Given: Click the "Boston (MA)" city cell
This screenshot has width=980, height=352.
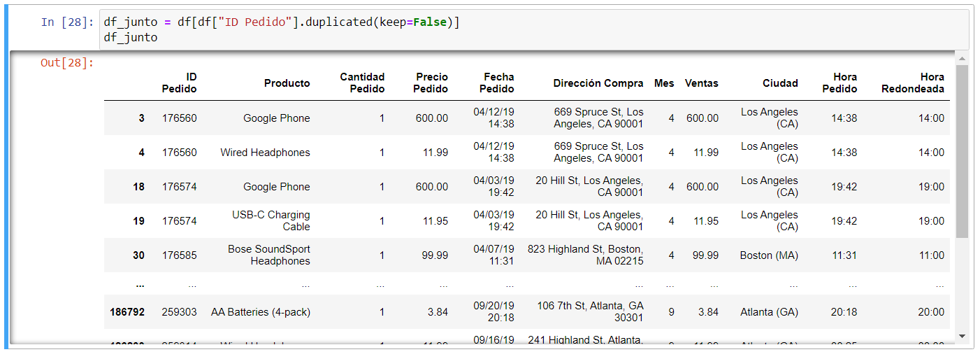Looking at the screenshot, I should pyautogui.click(x=769, y=255).
